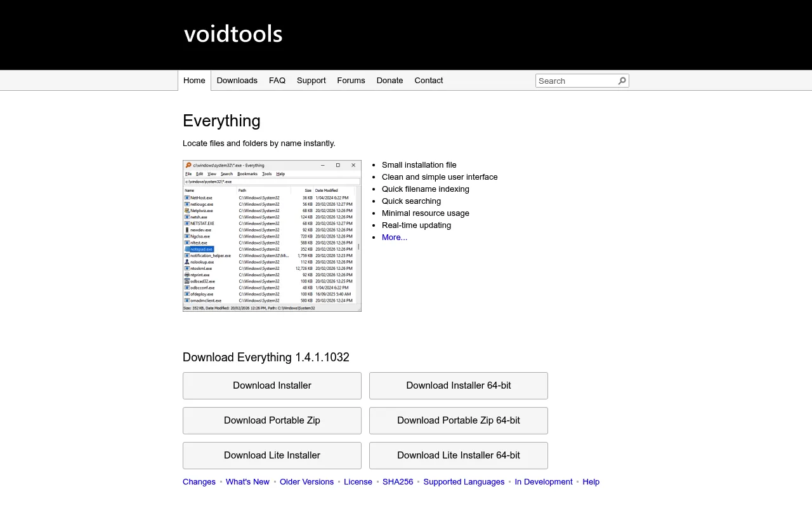View the Supported Languages link
Screen dimensions: 812x508
click(464, 482)
